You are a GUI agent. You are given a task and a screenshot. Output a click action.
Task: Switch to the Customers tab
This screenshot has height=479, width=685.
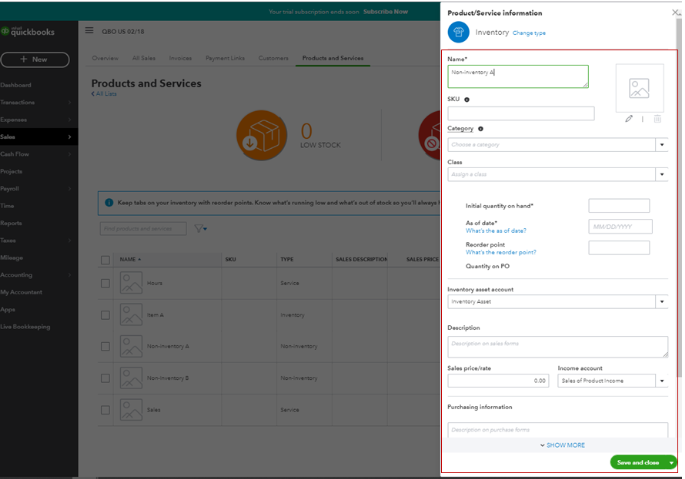(x=273, y=58)
